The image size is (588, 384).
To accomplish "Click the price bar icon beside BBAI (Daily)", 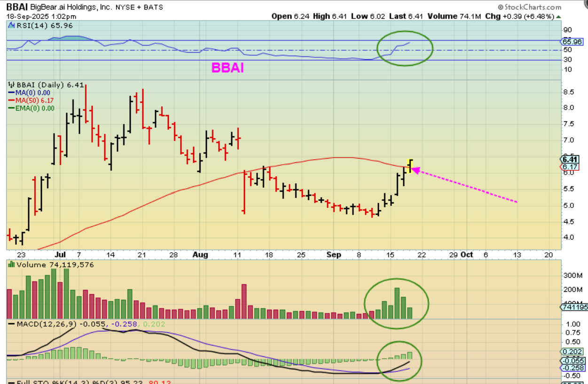I will [x=11, y=85].
